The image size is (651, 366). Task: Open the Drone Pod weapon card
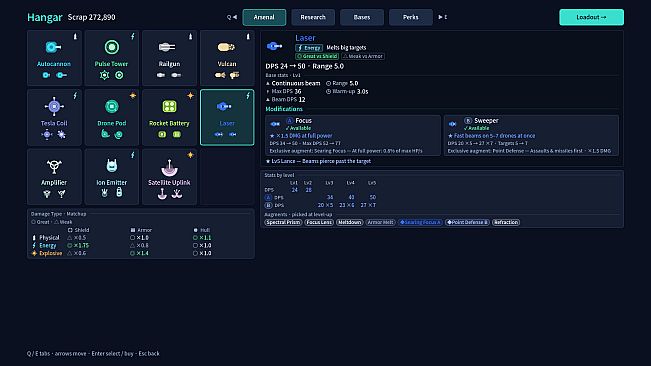[111, 117]
